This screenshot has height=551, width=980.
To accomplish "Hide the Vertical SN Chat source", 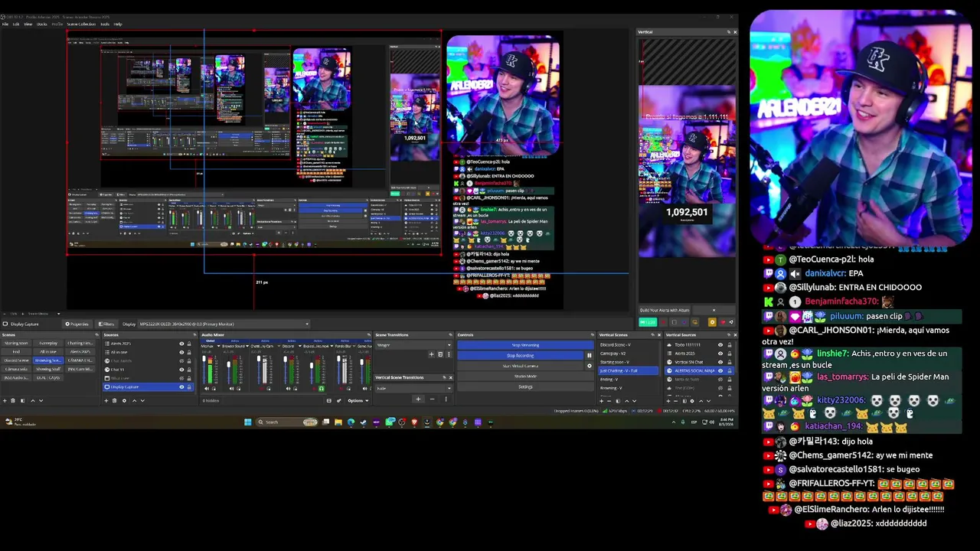I will point(720,362).
